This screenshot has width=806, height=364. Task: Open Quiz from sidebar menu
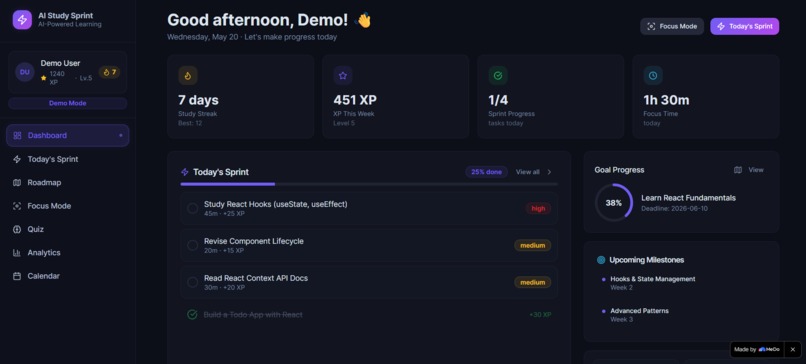click(x=68, y=229)
